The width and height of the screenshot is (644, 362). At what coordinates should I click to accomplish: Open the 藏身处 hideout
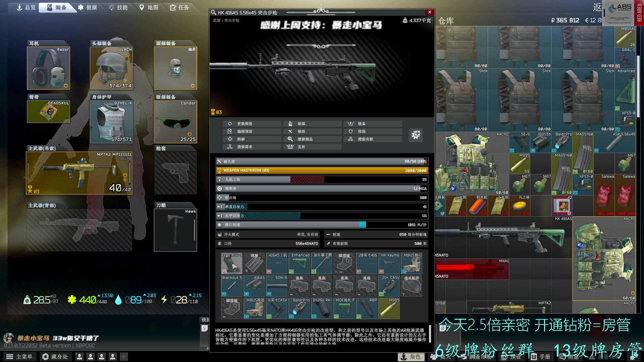[55, 357]
